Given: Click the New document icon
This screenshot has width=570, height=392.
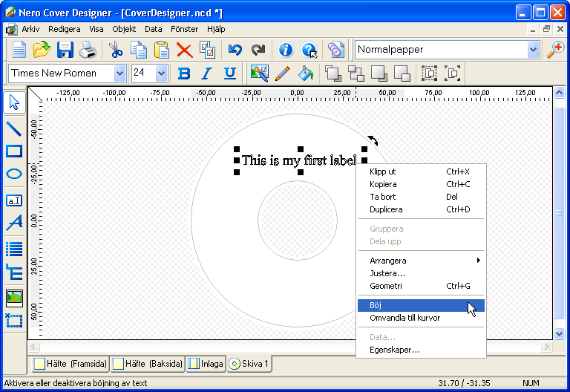Looking at the screenshot, I should pyautogui.click(x=19, y=50).
